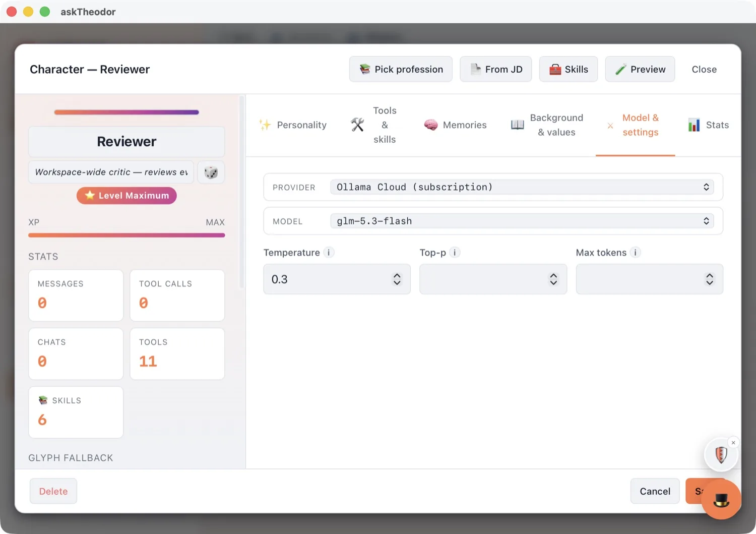Viewport: 756px width, 534px height.
Task: Click the dice randomize icon
Action: 211,172
